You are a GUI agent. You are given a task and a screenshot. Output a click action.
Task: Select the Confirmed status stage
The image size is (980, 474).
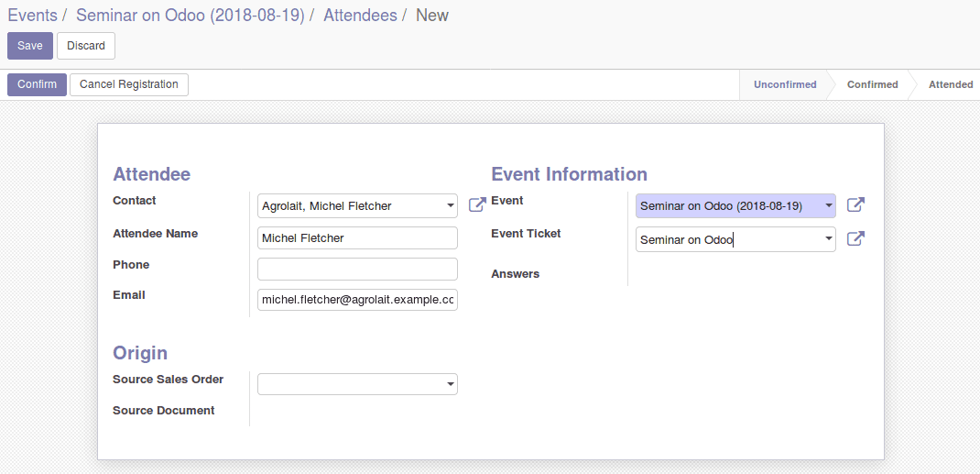pos(873,84)
